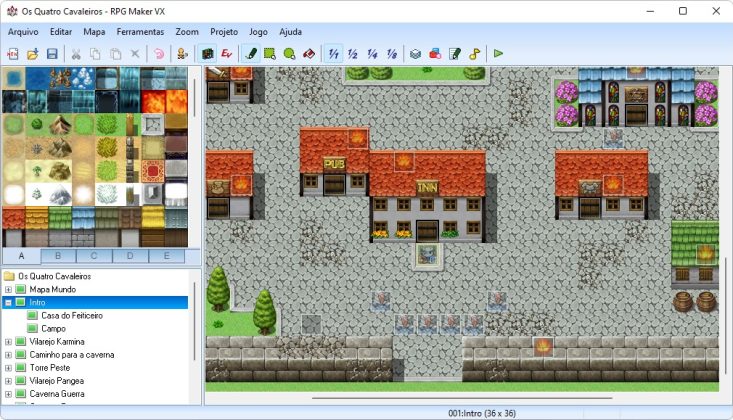Switch to Event editing mode (Ev icon)

pos(227,54)
